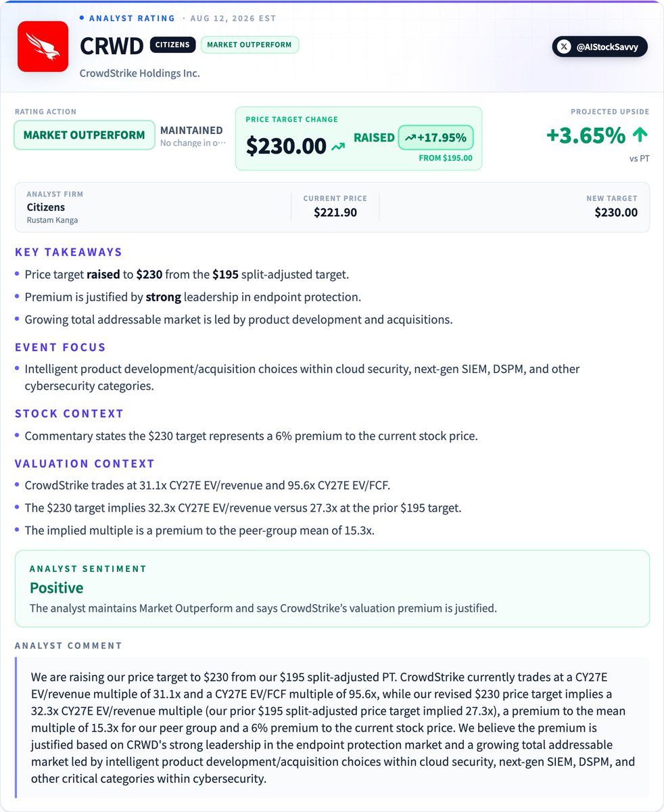Click the +17.95% raised percentage badge

[436, 137]
